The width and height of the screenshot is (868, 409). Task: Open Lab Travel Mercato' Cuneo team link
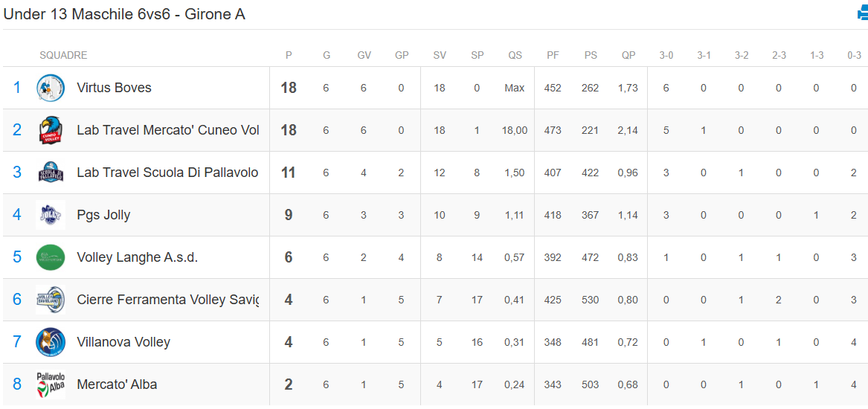tap(167, 130)
